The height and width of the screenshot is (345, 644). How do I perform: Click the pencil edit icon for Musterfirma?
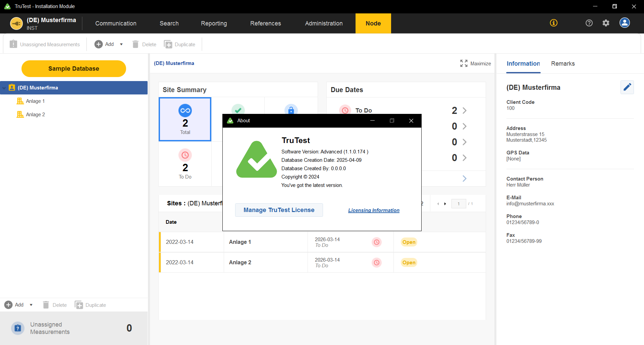[627, 87]
